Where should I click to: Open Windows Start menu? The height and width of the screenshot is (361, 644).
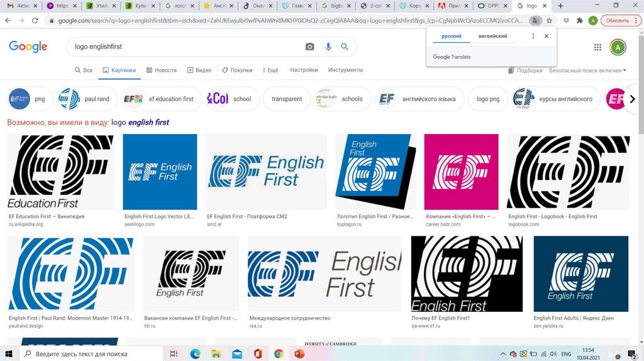9,353
